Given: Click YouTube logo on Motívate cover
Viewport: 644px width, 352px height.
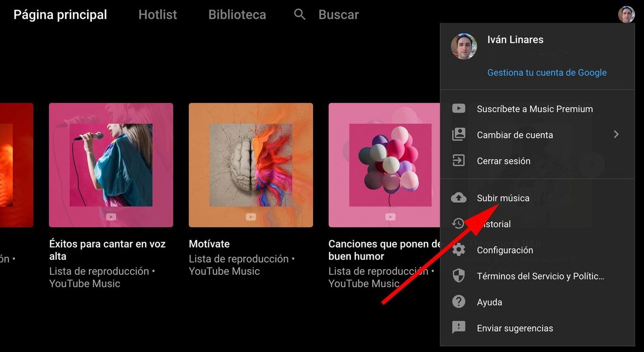Looking at the screenshot, I should [251, 217].
